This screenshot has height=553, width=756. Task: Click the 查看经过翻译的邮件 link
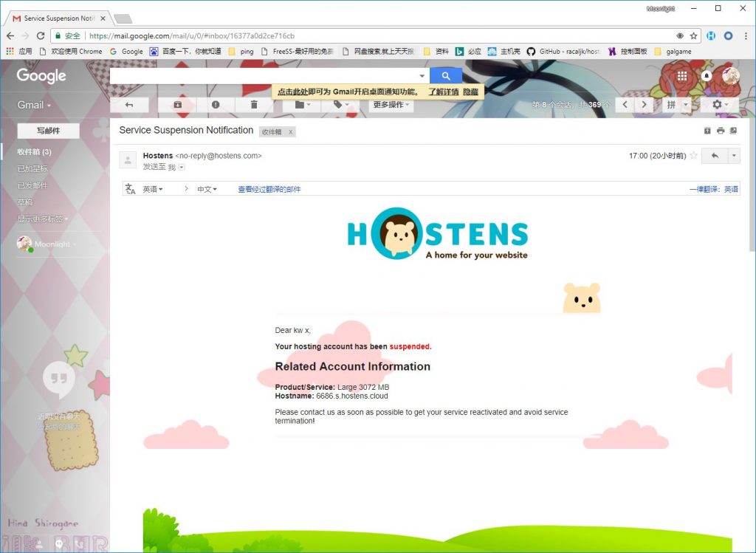(269, 190)
